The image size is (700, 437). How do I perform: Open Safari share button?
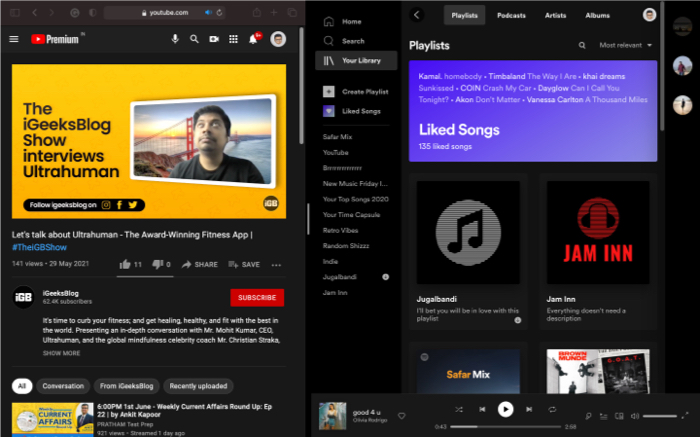tap(257, 12)
